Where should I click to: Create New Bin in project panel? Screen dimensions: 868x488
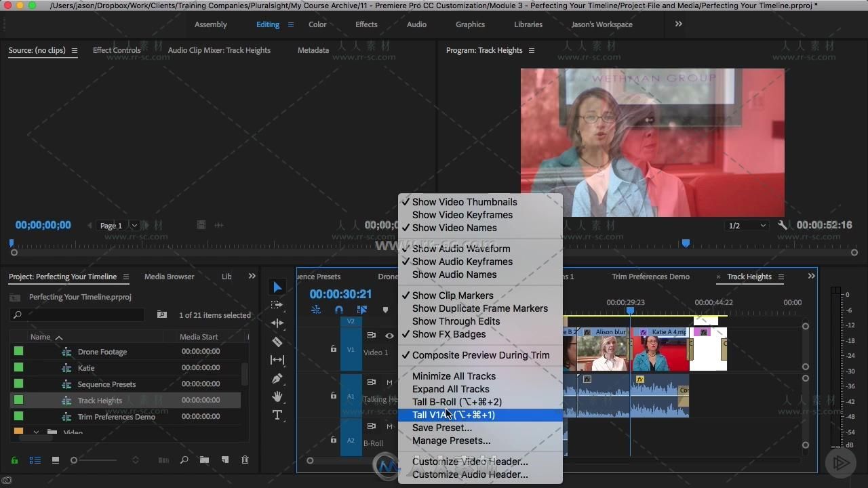click(204, 460)
